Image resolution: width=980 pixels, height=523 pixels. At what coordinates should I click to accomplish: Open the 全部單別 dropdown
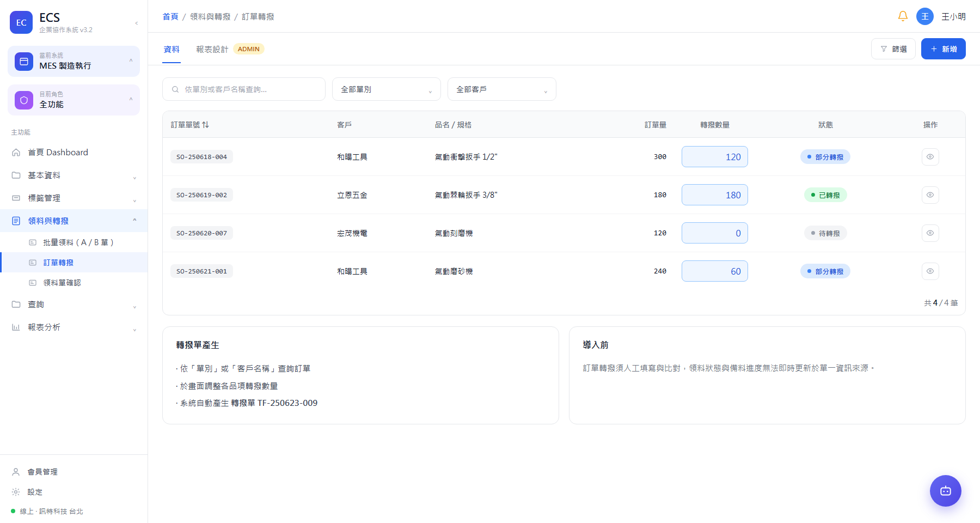click(387, 89)
